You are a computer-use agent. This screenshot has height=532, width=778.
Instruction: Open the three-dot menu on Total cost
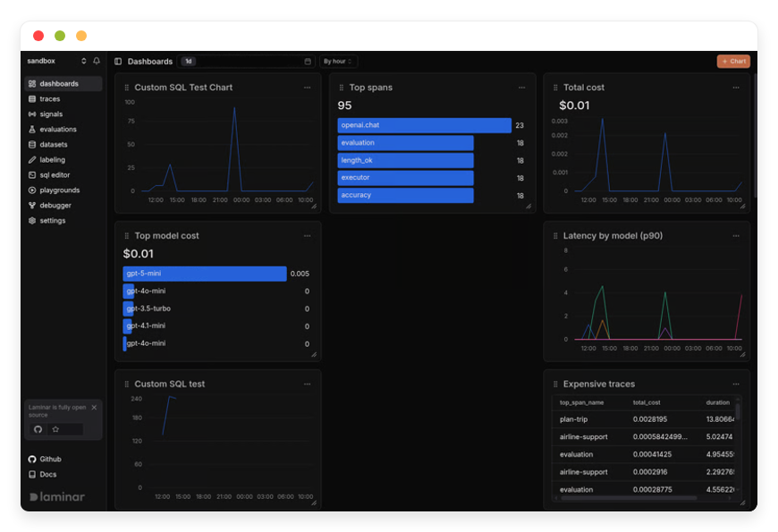pyautogui.click(x=736, y=88)
